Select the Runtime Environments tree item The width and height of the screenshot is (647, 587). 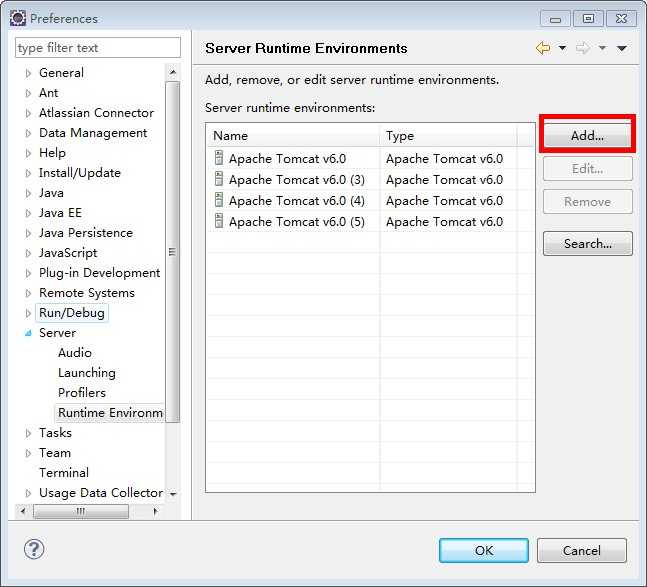coord(110,413)
